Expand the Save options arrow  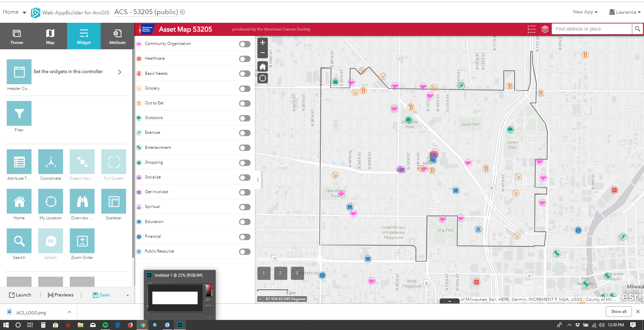coord(127,295)
